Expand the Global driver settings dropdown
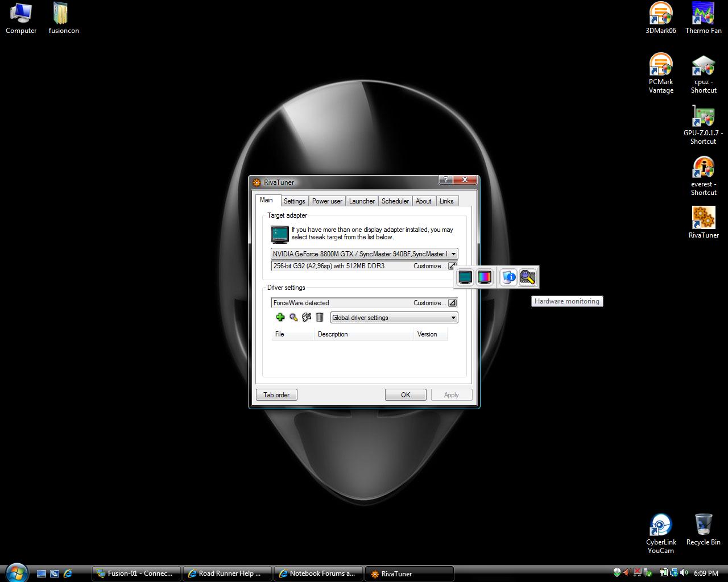Viewport: 728px width, 582px height. [x=453, y=318]
